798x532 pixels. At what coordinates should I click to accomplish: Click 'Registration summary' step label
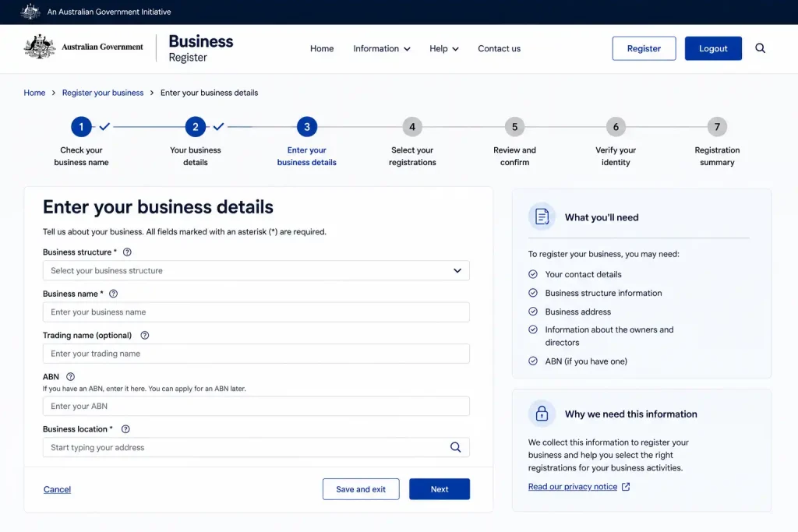coord(717,156)
